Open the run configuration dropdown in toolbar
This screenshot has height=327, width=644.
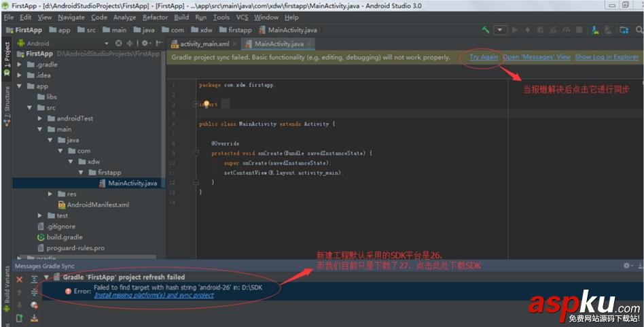click(500, 30)
